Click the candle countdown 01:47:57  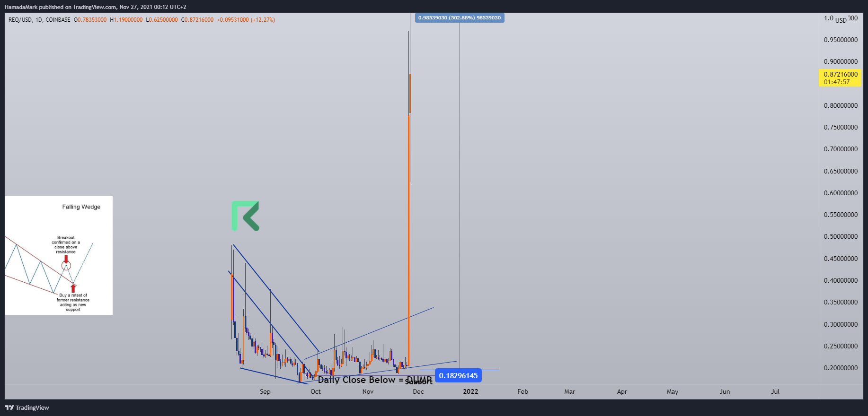tap(837, 82)
